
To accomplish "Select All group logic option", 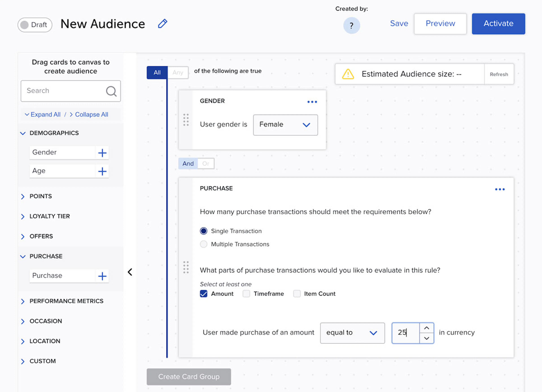I will tap(157, 72).
